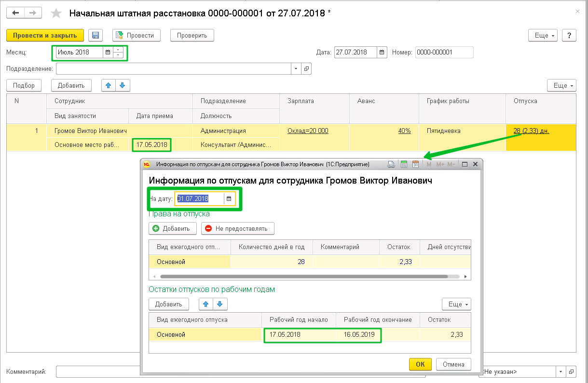Click the Подбор button

click(24, 85)
